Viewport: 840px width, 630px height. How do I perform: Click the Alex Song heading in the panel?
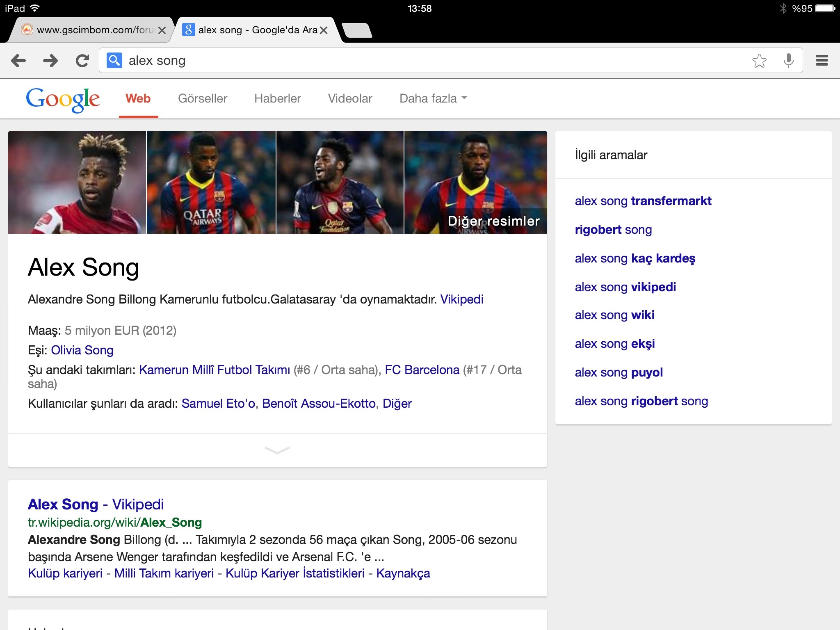(x=83, y=267)
